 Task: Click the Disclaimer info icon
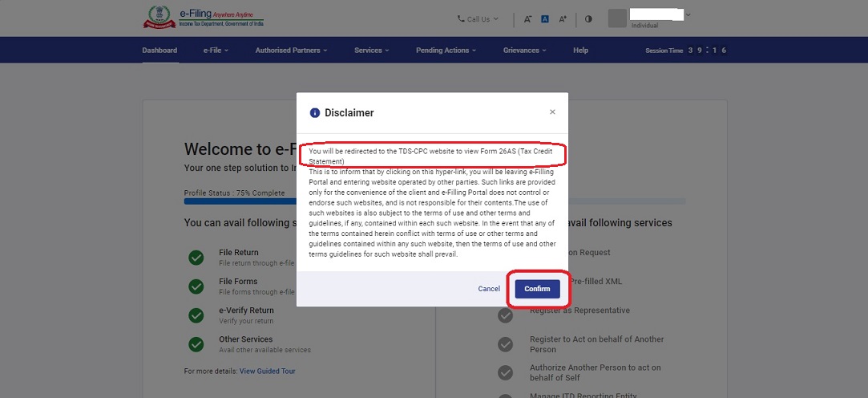pyautogui.click(x=315, y=113)
